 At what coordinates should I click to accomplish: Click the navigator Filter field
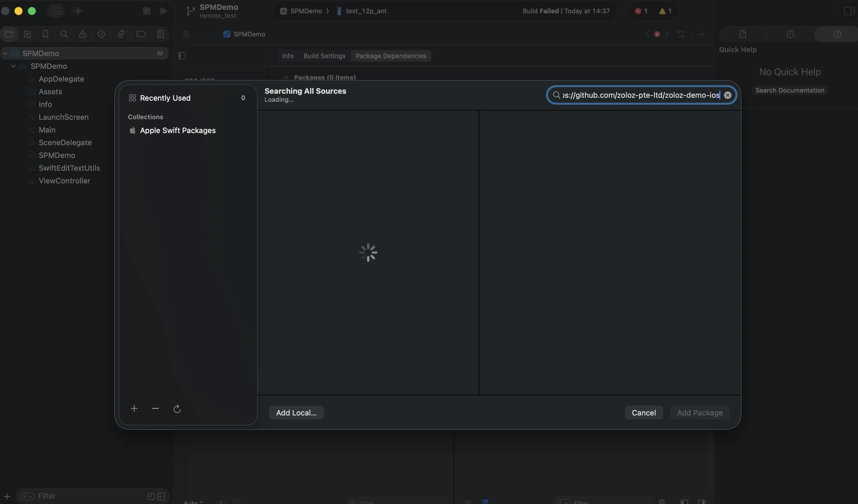pyautogui.click(x=92, y=496)
